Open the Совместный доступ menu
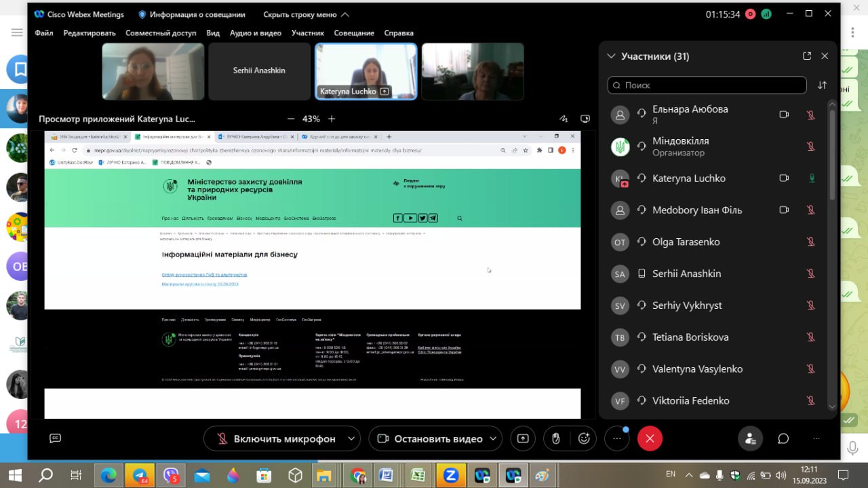The width and height of the screenshot is (868, 488). coord(161,33)
